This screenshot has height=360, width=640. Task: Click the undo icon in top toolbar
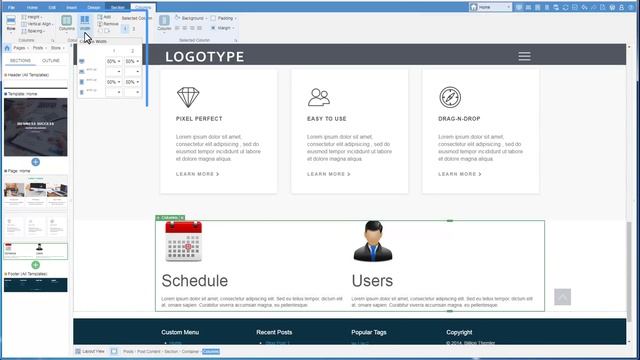click(x=584, y=7)
